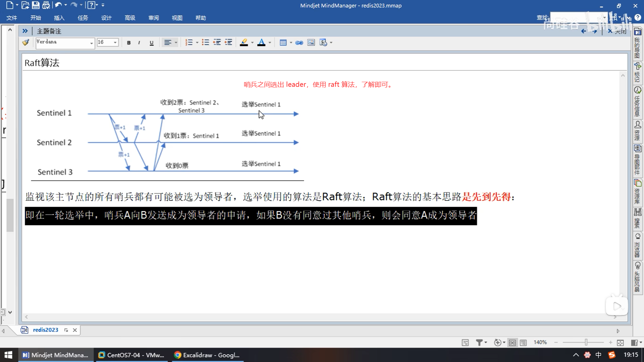
Task: Switch to CentOS7-04 VMware in taskbar
Action: coord(131,355)
